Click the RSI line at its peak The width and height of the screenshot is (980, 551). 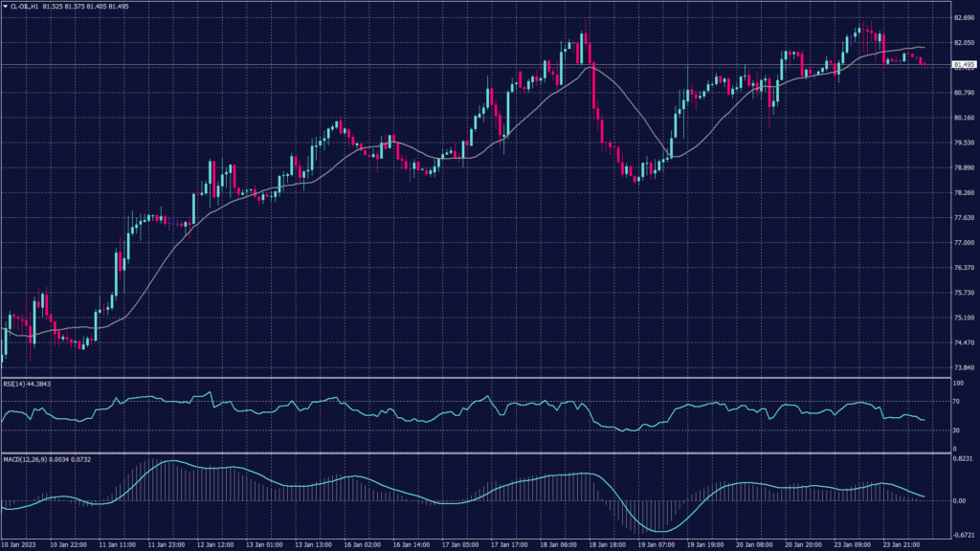(x=209, y=390)
